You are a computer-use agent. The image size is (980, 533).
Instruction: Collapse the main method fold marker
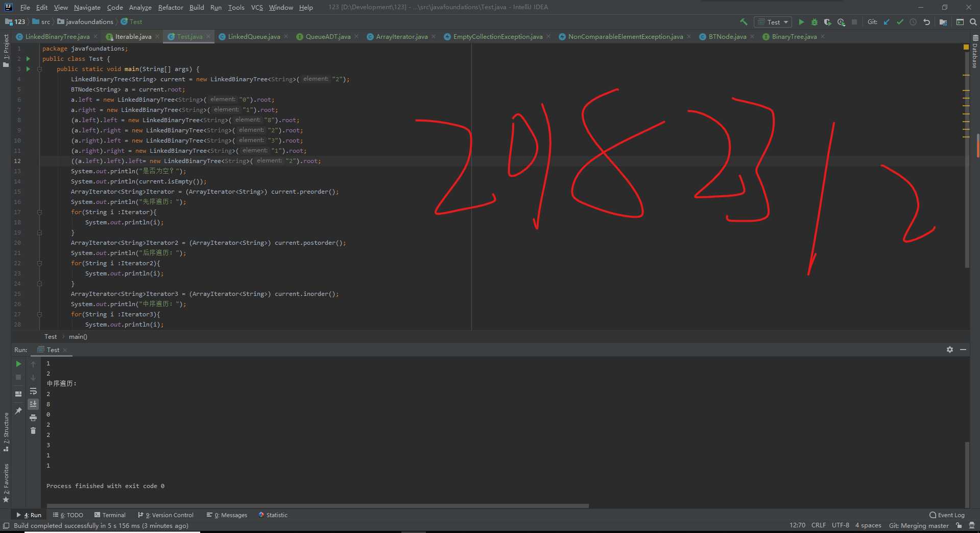pyautogui.click(x=39, y=69)
